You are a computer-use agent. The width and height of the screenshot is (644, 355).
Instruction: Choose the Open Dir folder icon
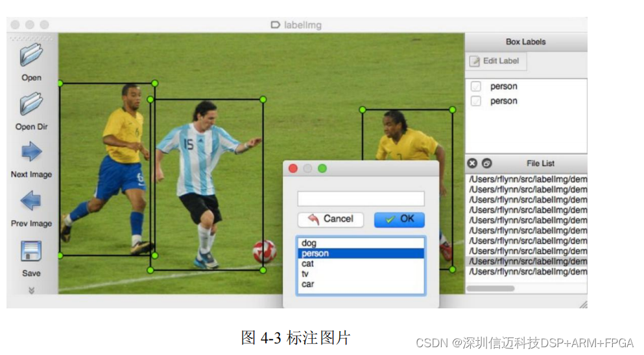coord(31,104)
